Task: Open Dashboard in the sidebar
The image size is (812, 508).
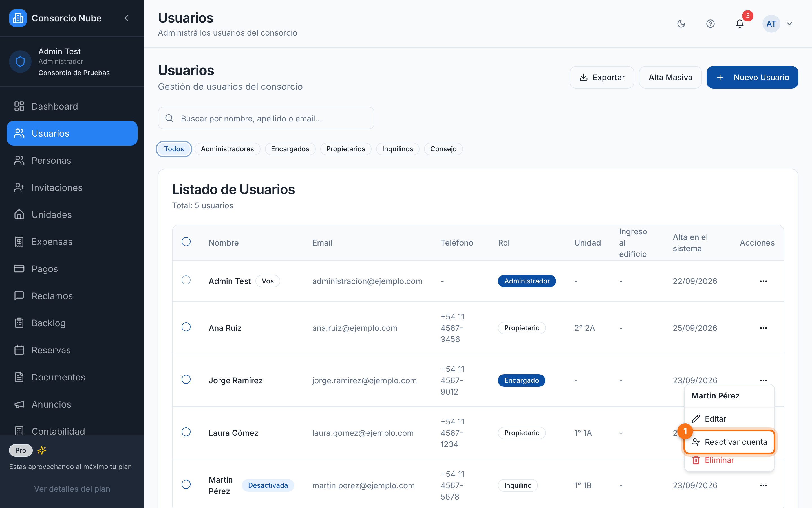Action: pos(72,106)
